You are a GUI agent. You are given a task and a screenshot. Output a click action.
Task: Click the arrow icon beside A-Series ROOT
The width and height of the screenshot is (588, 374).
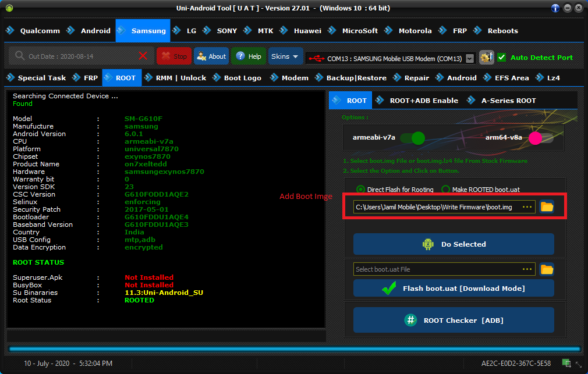point(471,100)
